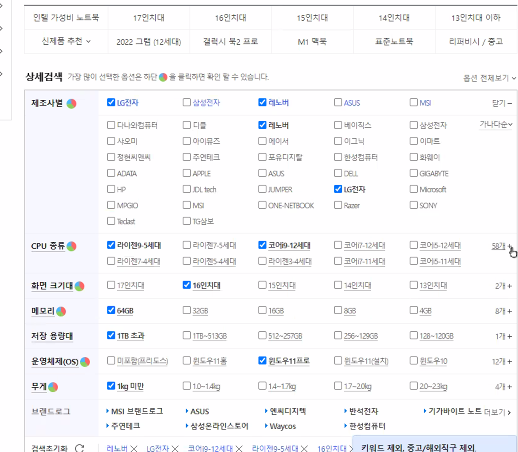Click the 16인치대 tag in the selected filters bar

(332, 449)
